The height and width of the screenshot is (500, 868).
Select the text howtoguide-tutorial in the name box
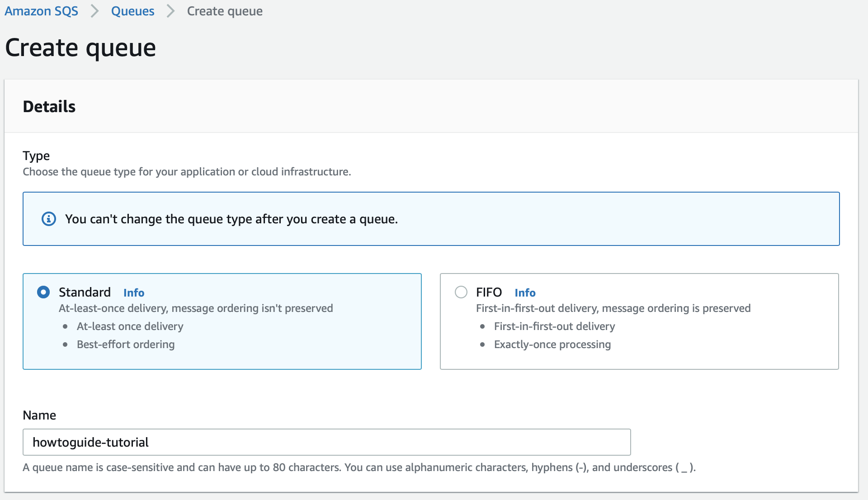90,442
